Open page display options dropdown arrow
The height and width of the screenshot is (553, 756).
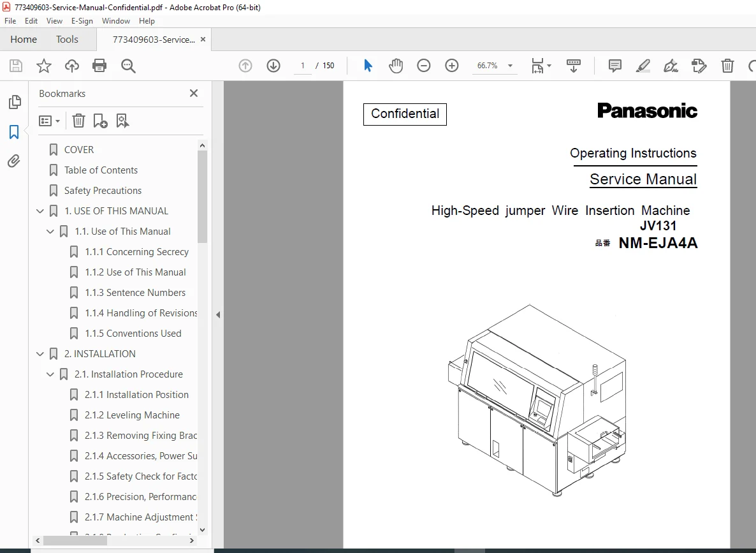click(549, 66)
